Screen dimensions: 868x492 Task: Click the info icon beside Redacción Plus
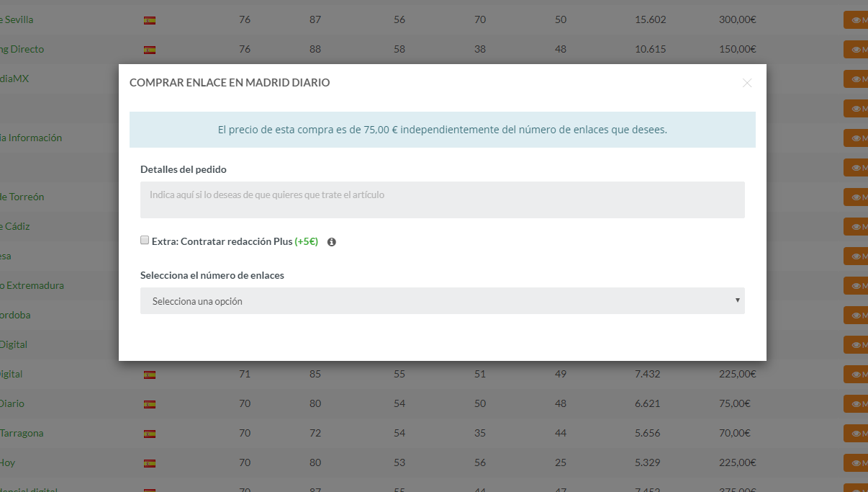point(332,242)
